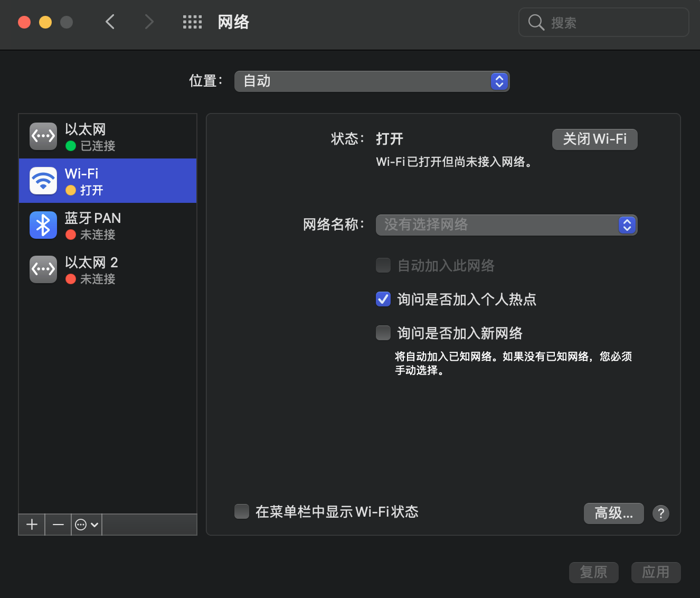Click the yellow Wi-Fi status dot

71,190
